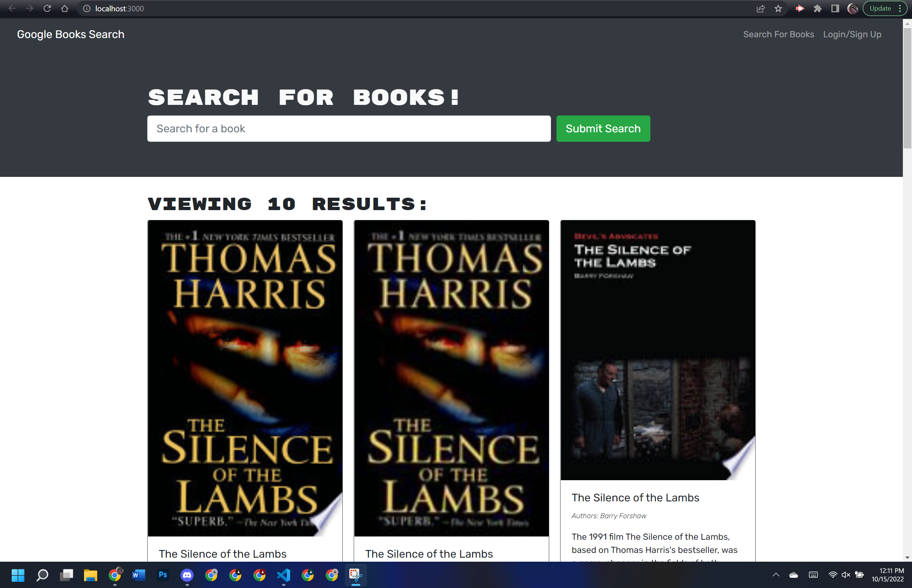
Task: Open site info via the address bar info icon
Action: [86, 8]
